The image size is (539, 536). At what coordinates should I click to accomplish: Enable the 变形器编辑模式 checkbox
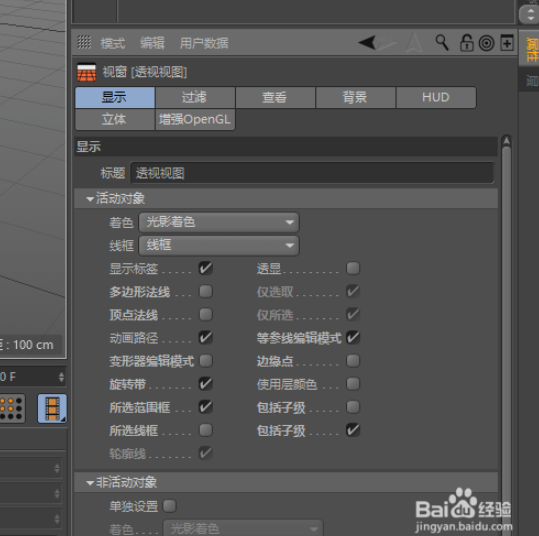[206, 361]
